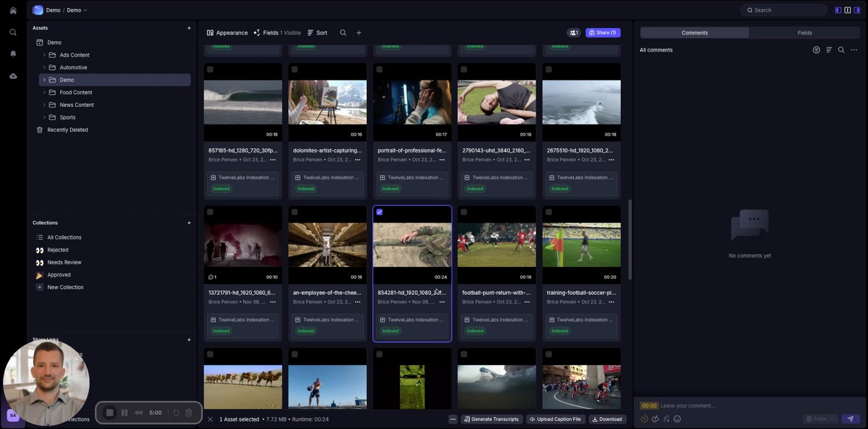Click Upload Caption File

[555, 419]
